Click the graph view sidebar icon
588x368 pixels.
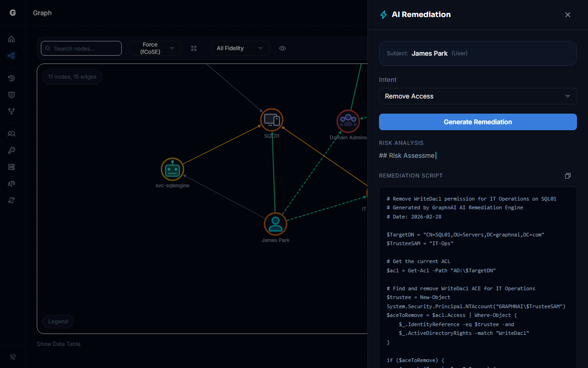click(x=11, y=56)
